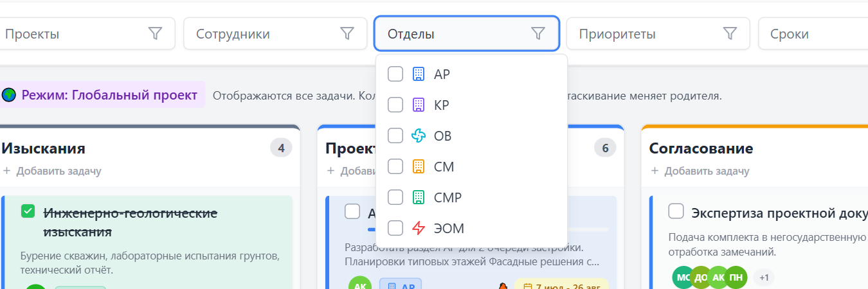Open the Инженерно-геологические изыскания task title
868x289 pixels.
(130, 222)
